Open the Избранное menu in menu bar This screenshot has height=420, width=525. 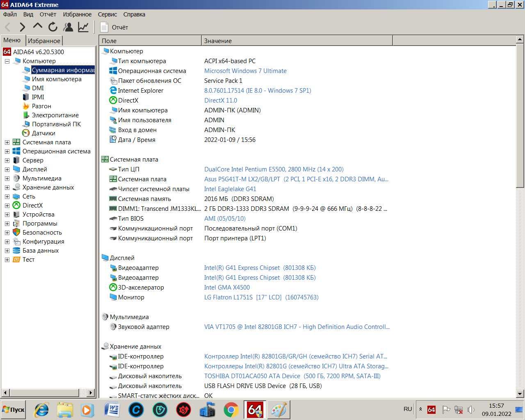77,14
